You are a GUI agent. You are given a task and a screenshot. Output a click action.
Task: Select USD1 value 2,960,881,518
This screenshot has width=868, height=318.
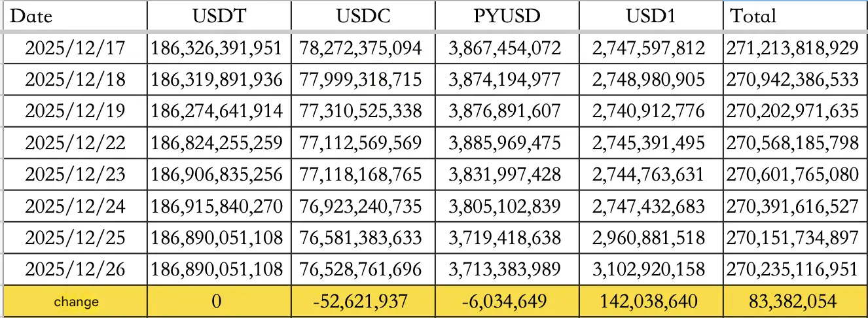(650, 238)
